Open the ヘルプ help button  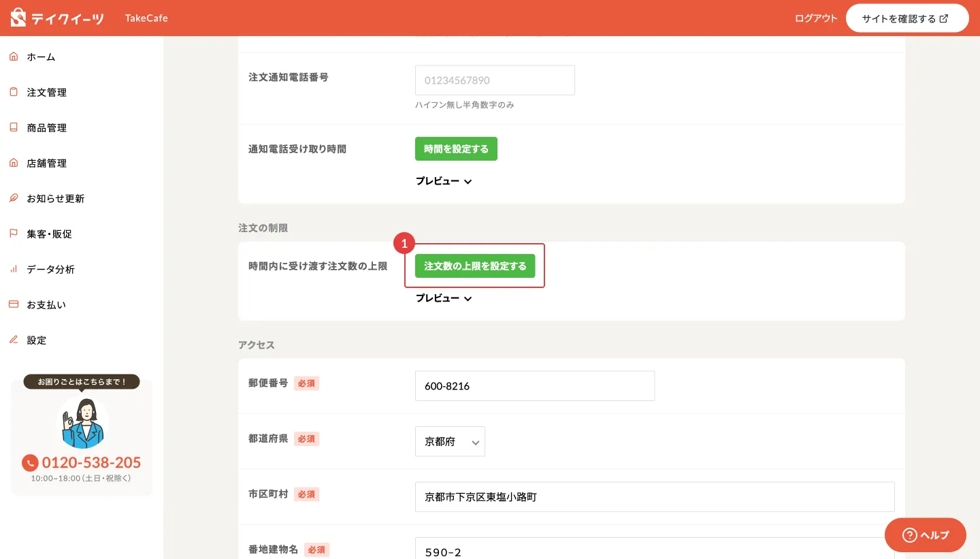(925, 535)
